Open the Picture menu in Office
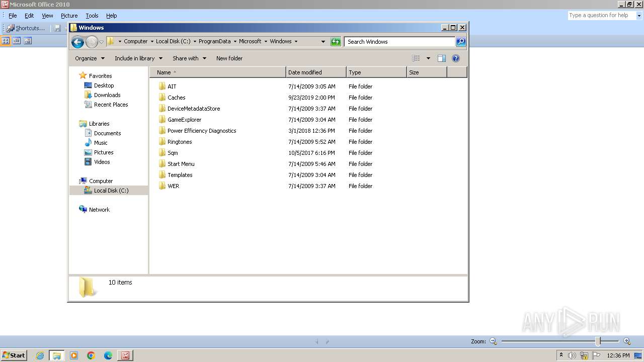 pos(69,16)
